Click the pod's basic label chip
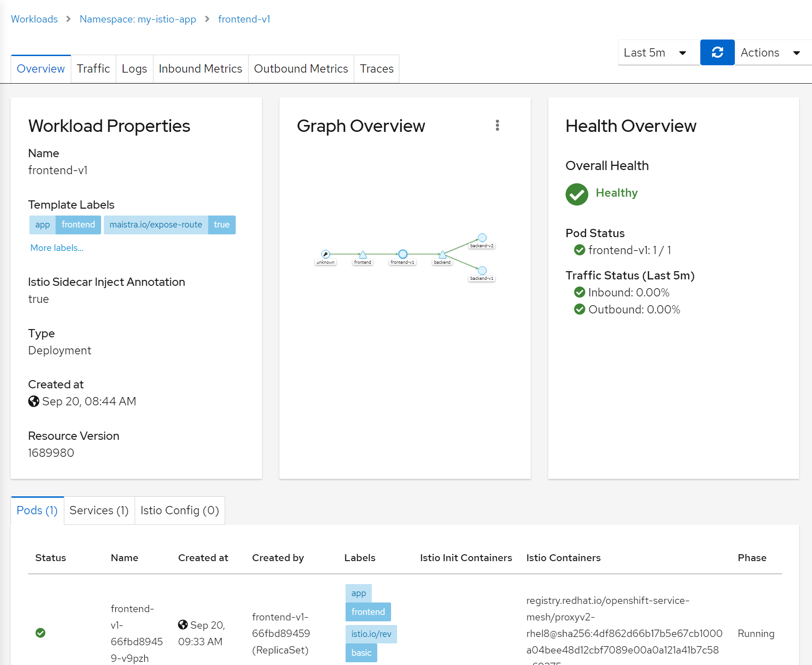Viewport: 812px width, 665px height. [361, 653]
